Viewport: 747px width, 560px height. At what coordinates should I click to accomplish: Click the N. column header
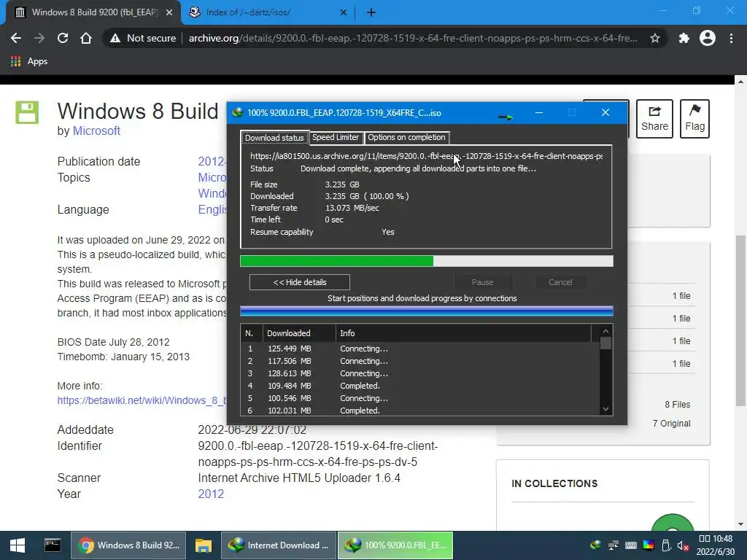(252, 333)
